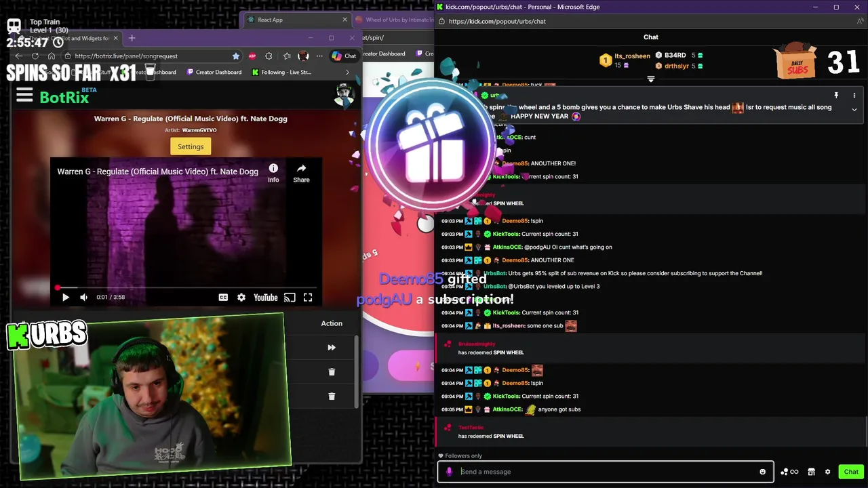Click AtkinsOCE 'anyone got subs' message
The height and width of the screenshot is (488, 868).
click(511, 409)
